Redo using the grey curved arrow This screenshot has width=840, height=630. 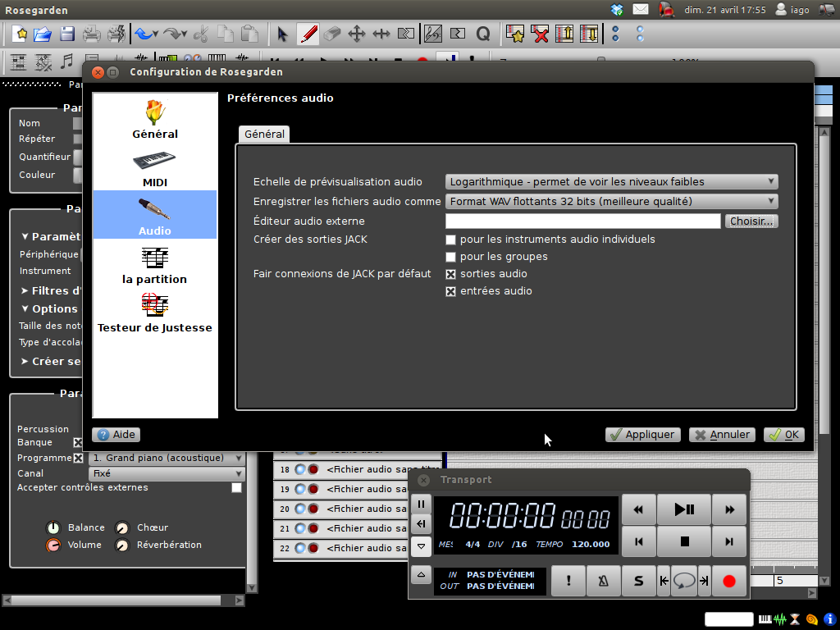coord(172,34)
